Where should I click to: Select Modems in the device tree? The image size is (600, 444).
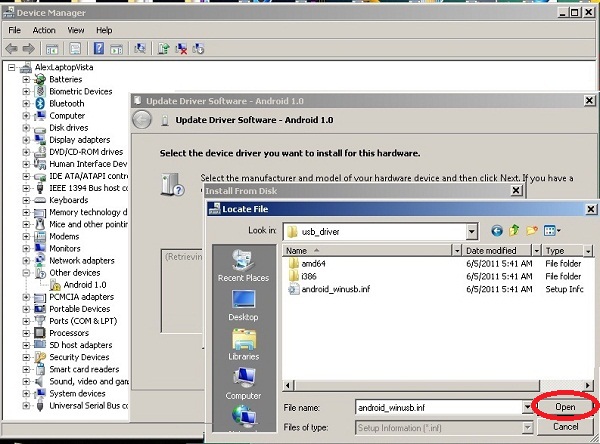(x=64, y=237)
